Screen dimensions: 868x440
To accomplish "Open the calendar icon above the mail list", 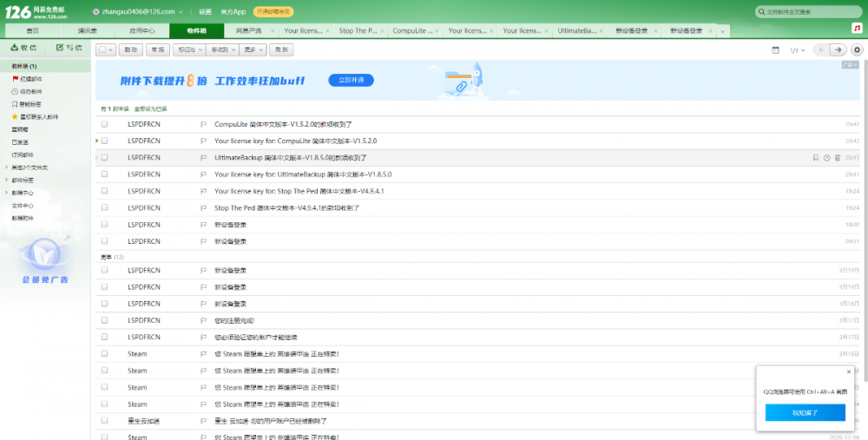I will [x=775, y=49].
